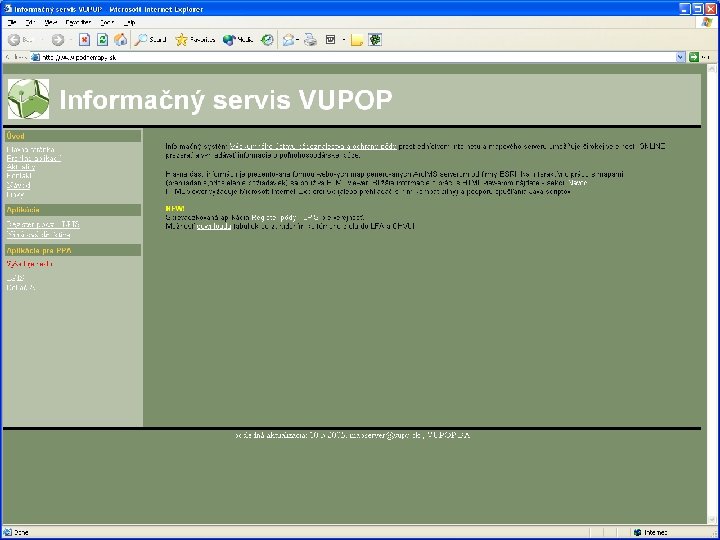Expand the Edit button dropdown arrow

pyautogui.click(x=343, y=40)
